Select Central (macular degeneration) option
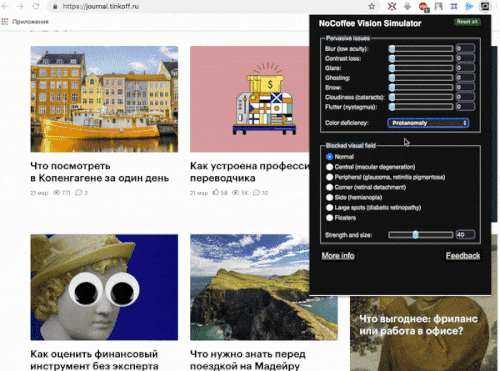 pos(329,167)
